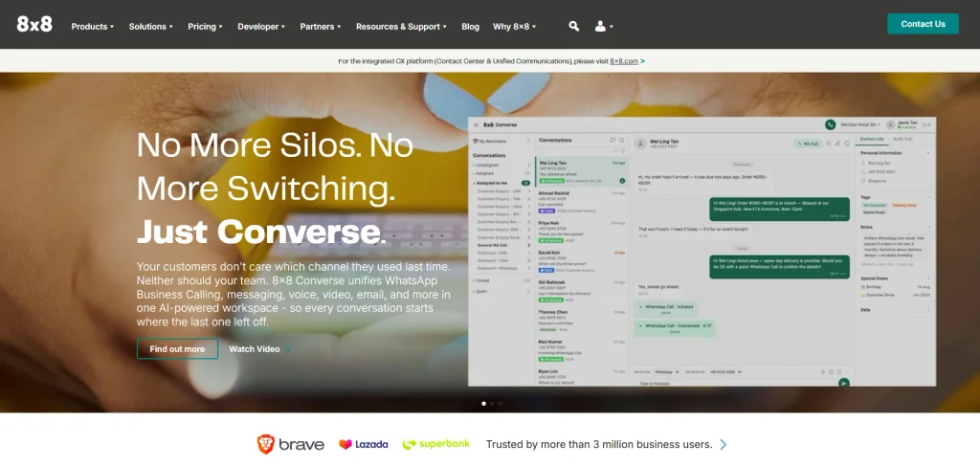
Task: Click the 'Find out more' button
Action: 177,348
